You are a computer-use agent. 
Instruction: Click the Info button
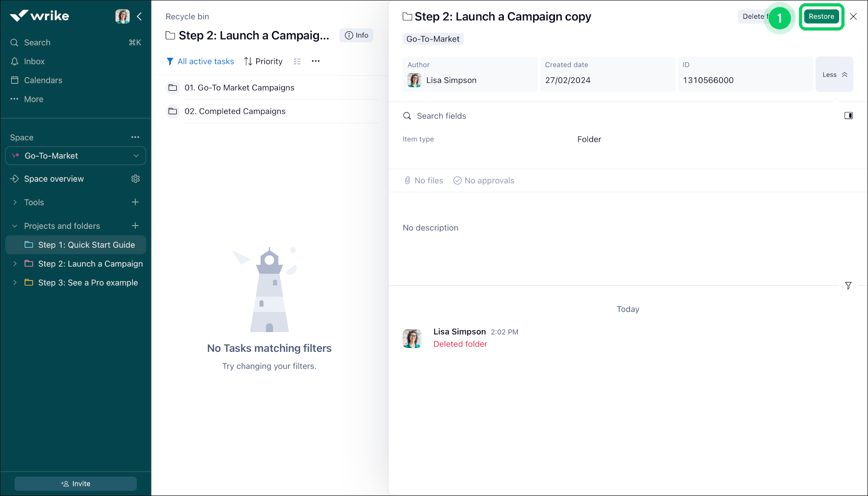point(356,35)
